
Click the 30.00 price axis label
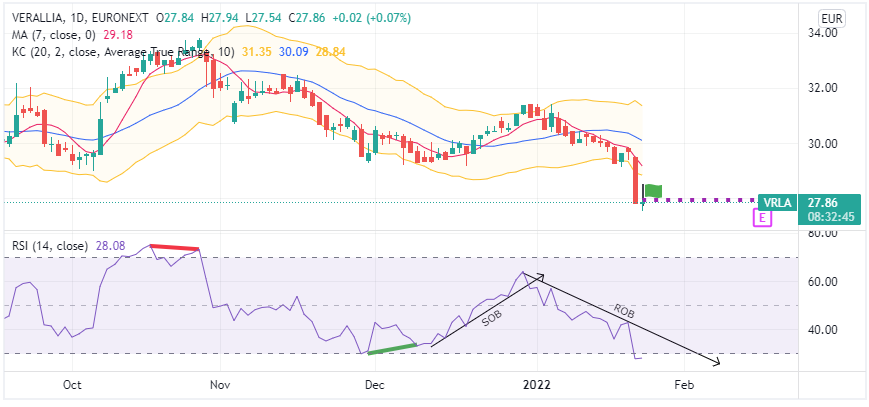coord(823,144)
